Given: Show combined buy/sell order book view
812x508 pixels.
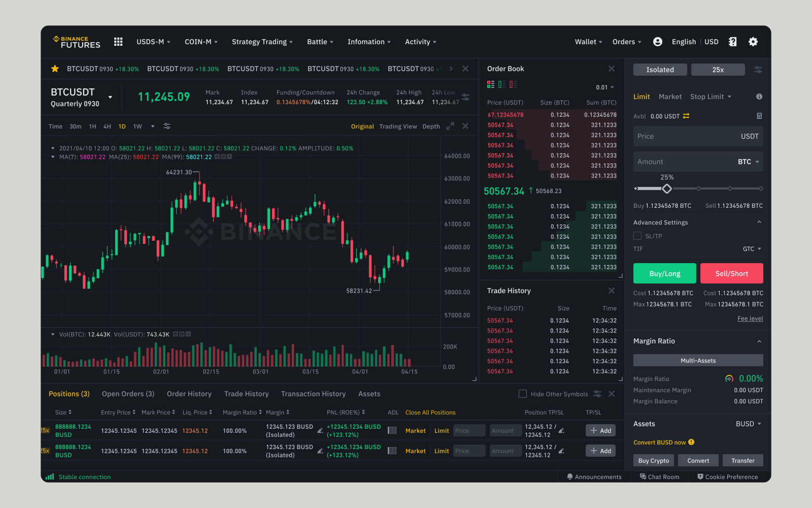Looking at the screenshot, I should (491, 84).
